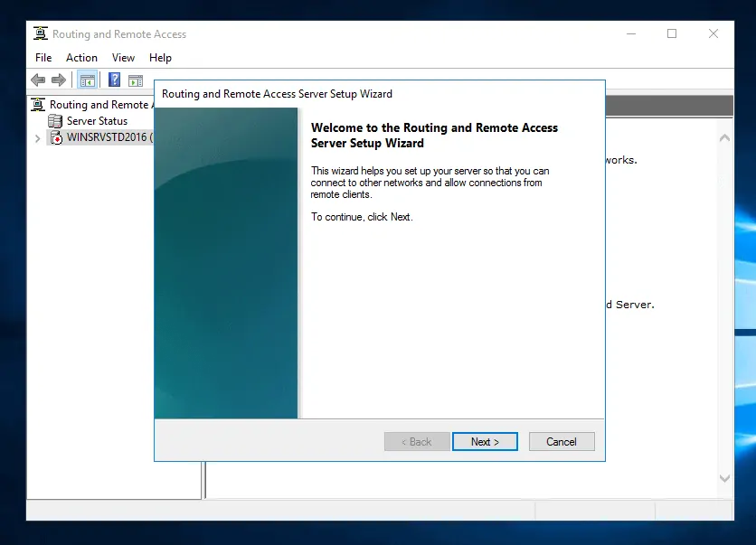Select the Server Status tree item
Viewport: 756px width, 545px height.
tap(97, 121)
